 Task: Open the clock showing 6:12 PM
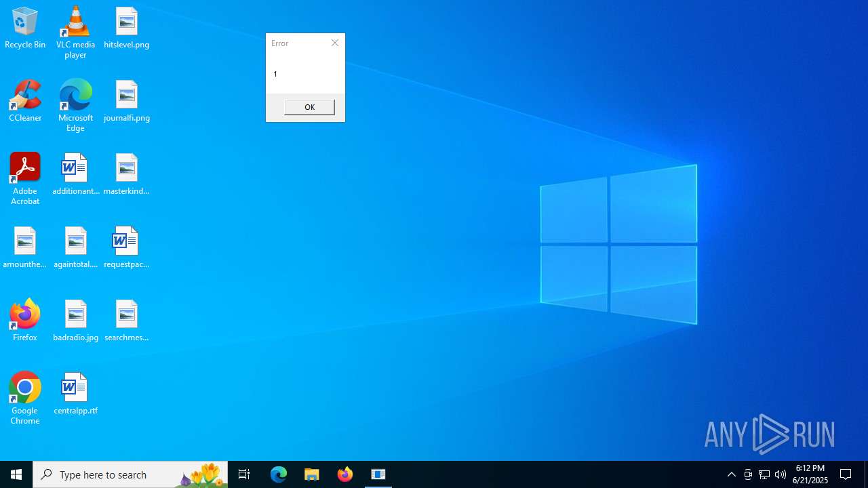(x=810, y=474)
